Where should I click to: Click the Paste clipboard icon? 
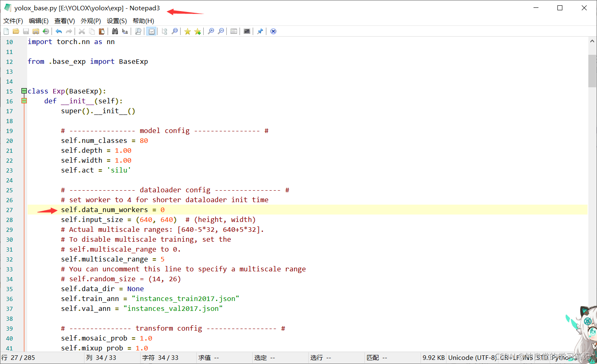pyautogui.click(x=101, y=31)
